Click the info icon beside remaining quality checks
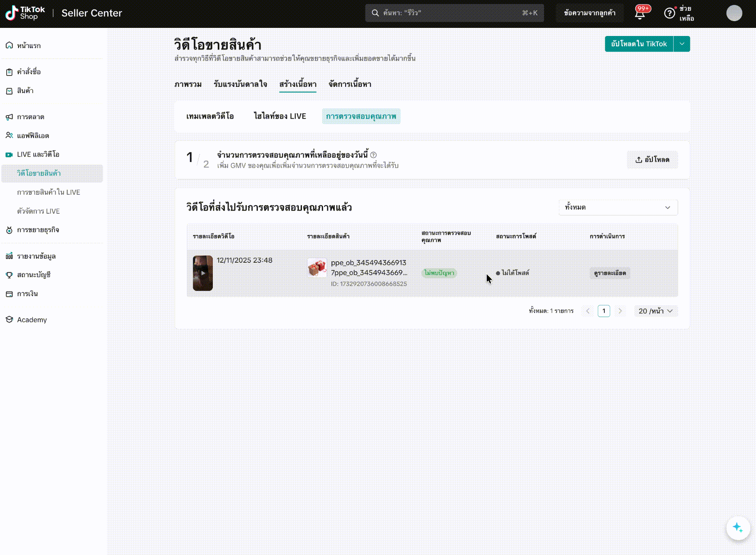Viewport: 756px width, 555px height. [x=373, y=155]
